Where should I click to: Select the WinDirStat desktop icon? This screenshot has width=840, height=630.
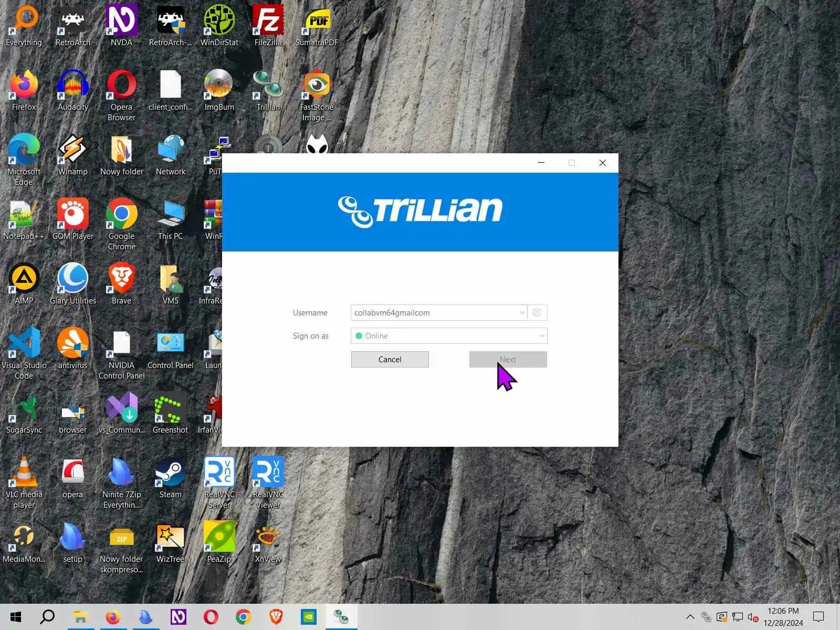coord(219,26)
